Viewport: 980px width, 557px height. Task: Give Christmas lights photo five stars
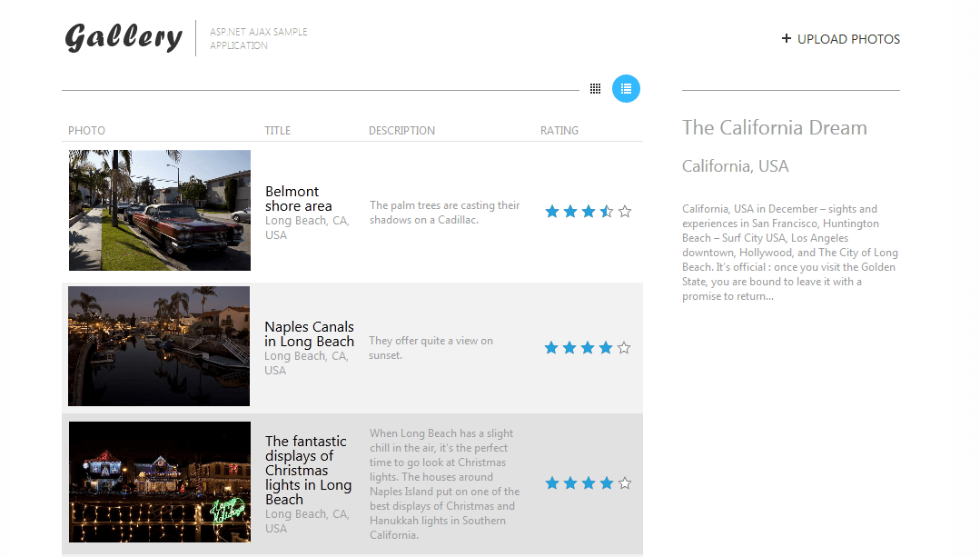[x=625, y=483]
